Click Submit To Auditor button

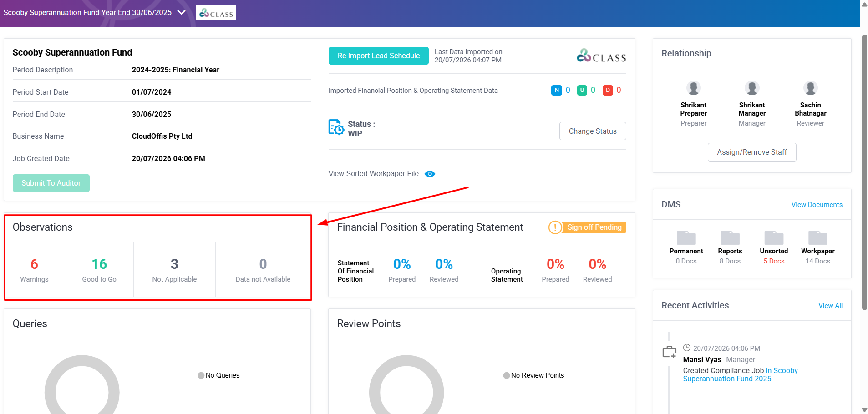pyautogui.click(x=51, y=183)
